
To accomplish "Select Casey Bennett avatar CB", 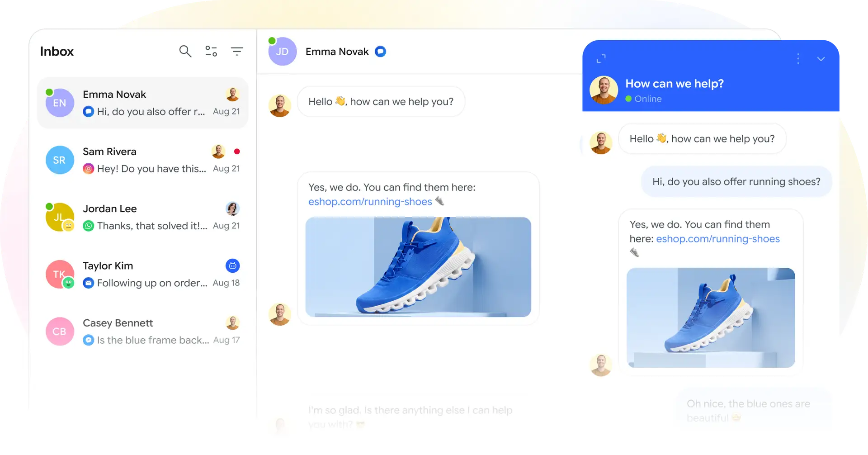I will click(60, 331).
